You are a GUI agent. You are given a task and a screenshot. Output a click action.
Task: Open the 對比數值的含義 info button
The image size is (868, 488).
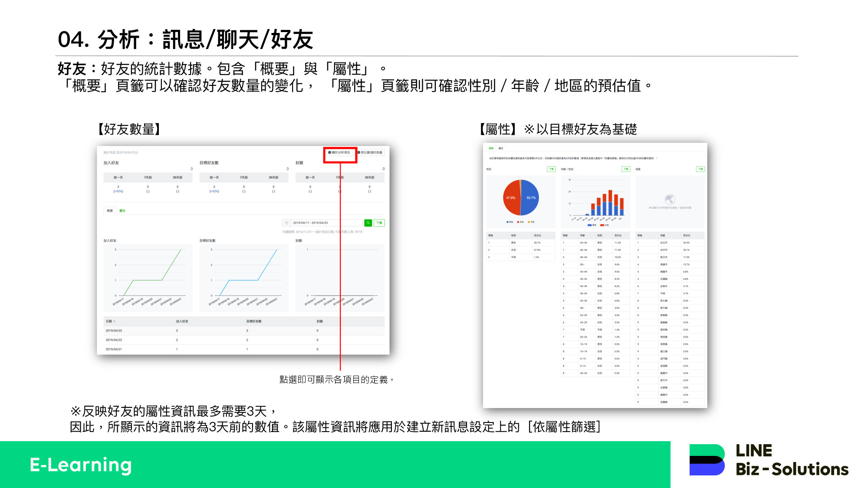pos(370,153)
